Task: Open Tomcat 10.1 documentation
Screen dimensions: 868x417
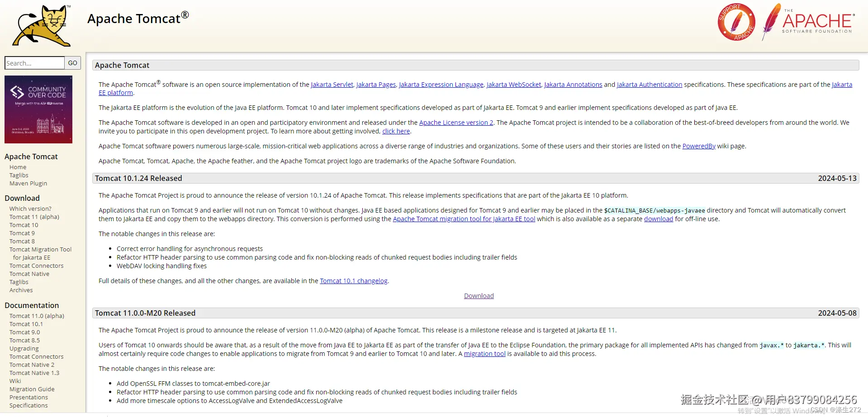Action: pyautogui.click(x=26, y=324)
